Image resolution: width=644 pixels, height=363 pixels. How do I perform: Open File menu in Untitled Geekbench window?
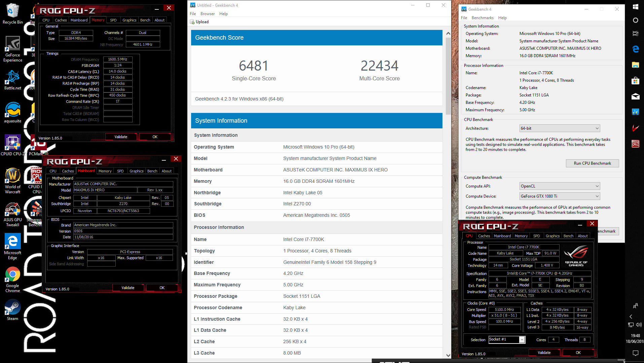193,14
